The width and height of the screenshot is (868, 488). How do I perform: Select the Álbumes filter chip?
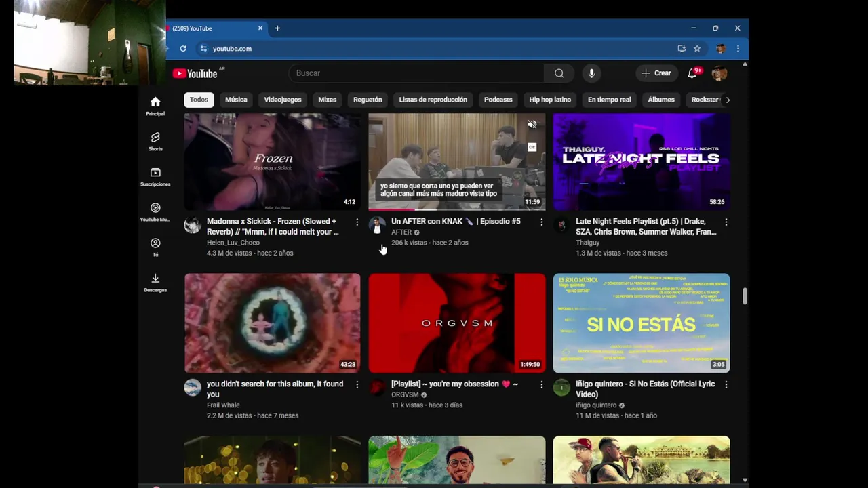click(661, 100)
